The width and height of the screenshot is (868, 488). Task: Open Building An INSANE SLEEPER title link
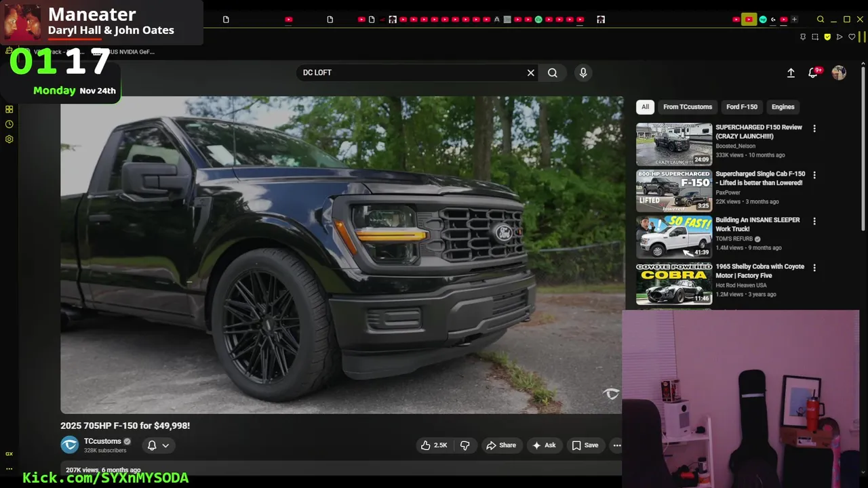757,224
